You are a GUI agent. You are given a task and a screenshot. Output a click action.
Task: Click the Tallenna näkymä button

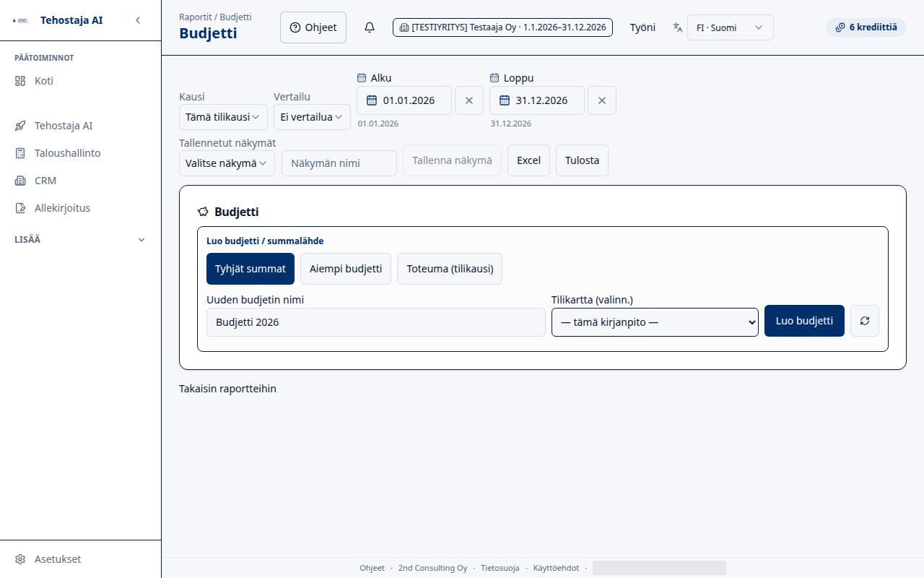tap(452, 160)
